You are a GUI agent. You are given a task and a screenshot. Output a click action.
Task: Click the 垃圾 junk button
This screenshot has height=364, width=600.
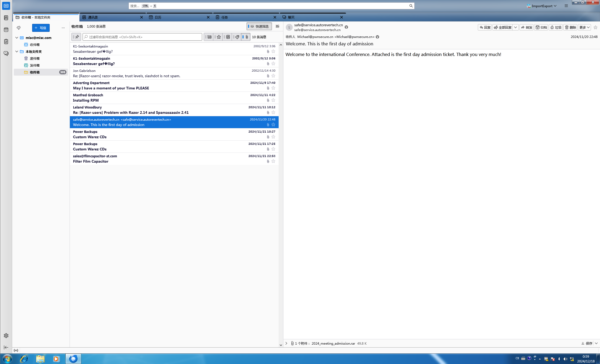[x=556, y=27]
